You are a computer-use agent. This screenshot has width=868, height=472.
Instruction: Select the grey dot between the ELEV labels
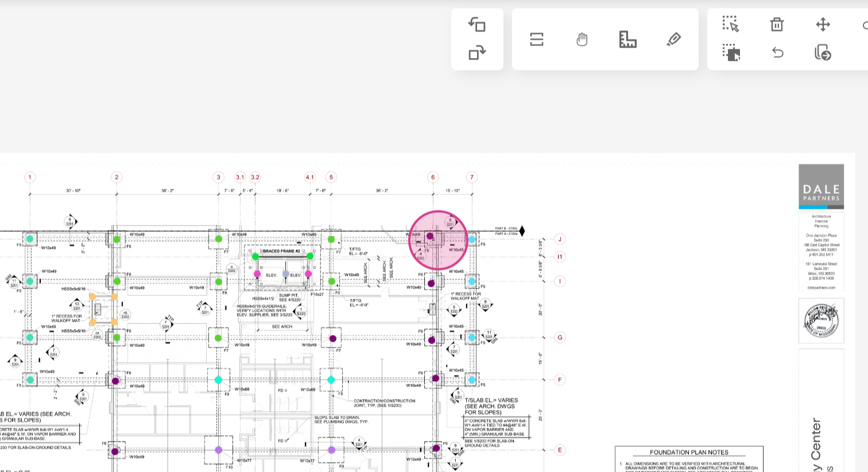pos(286,274)
